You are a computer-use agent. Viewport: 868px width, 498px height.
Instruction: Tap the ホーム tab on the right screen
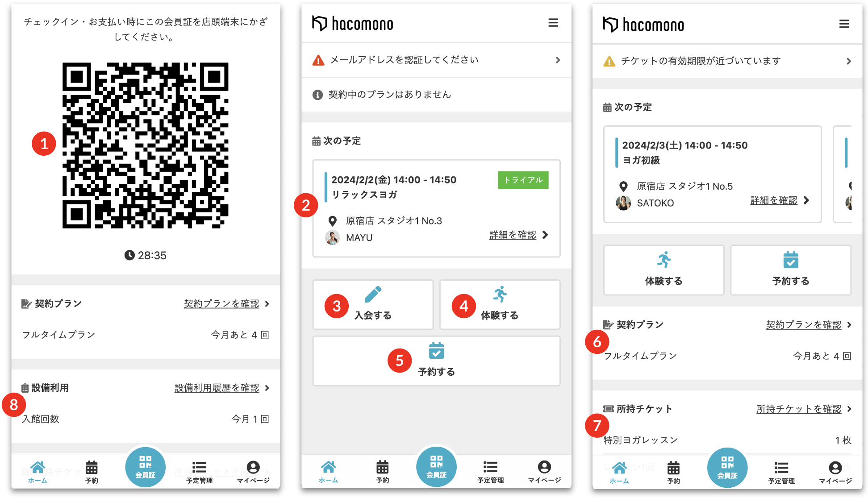(619, 472)
